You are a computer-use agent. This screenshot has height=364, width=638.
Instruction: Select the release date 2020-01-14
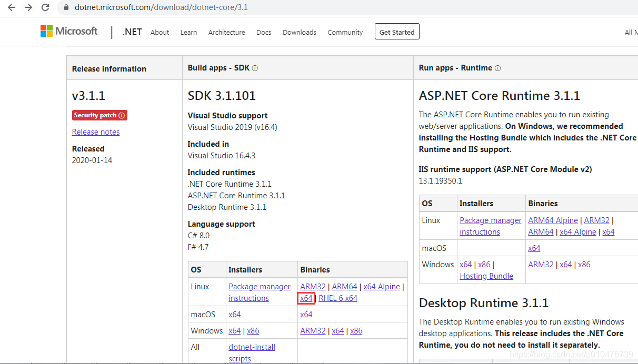tap(92, 160)
